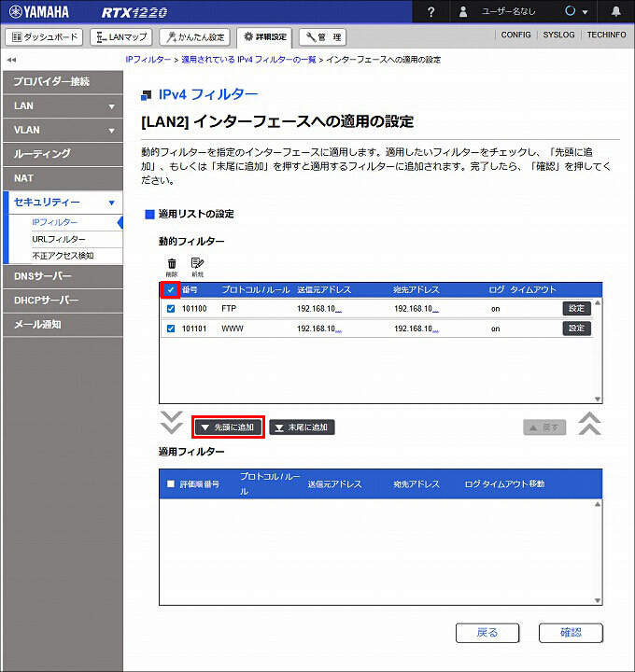The image size is (635, 672).
Task: Open the ダッシュボード tab
Action: [x=45, y=37]
